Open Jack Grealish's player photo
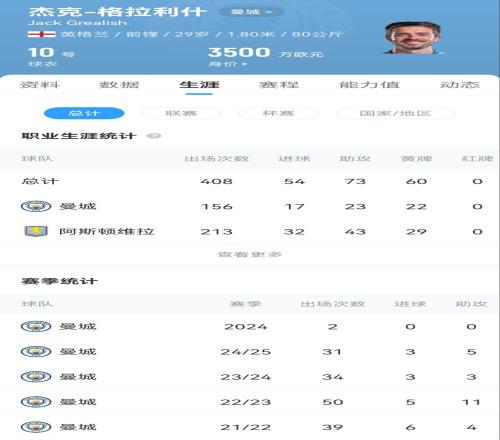The image size is (500, 440). (413, 38)
